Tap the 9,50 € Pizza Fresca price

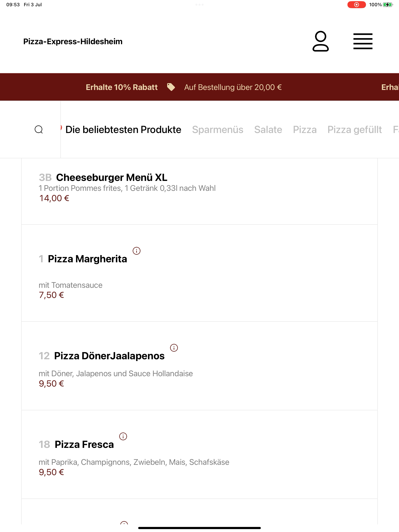51,472
